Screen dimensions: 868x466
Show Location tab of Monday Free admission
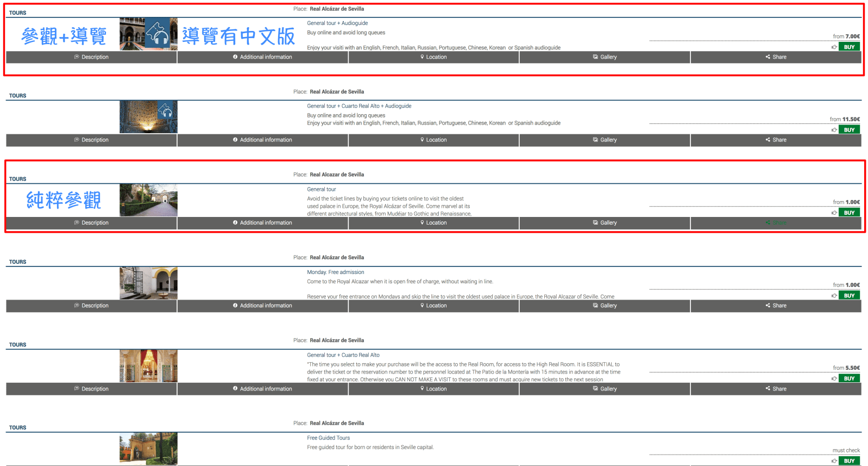click(433, 306)
